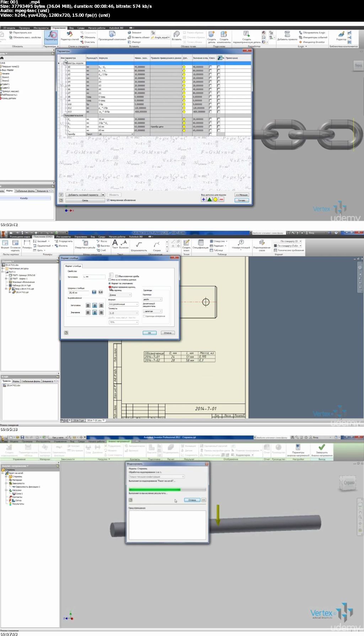This screenshot has height=636, width=364.
Task: Click Номера позиций balloon icon
Action: pyautogui.click(x=241, y=244)
